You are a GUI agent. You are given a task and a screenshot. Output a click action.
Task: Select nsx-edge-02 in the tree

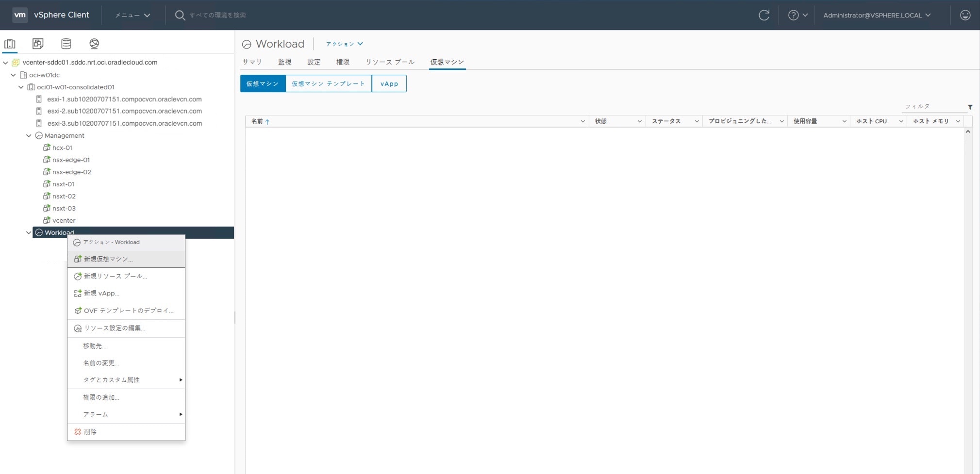tap(72, 172)
